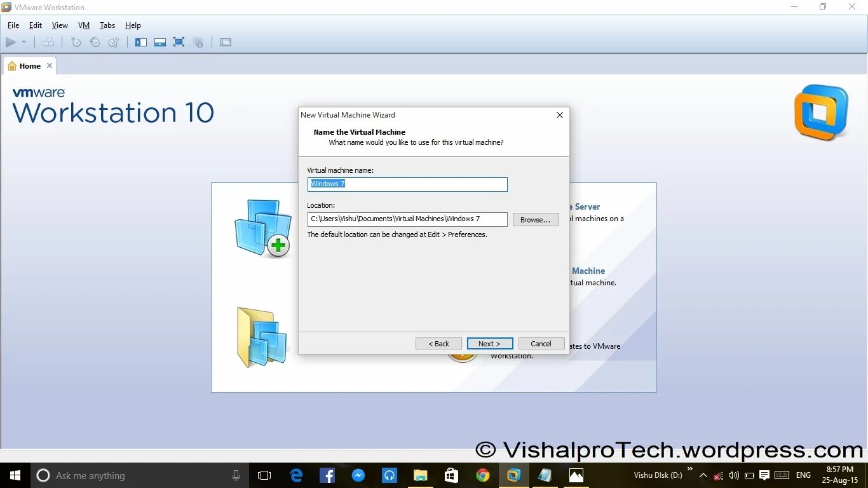Click the Create New Virtual Machine icon
This screenshot has width=868, height=488.
tap(263, 228)
